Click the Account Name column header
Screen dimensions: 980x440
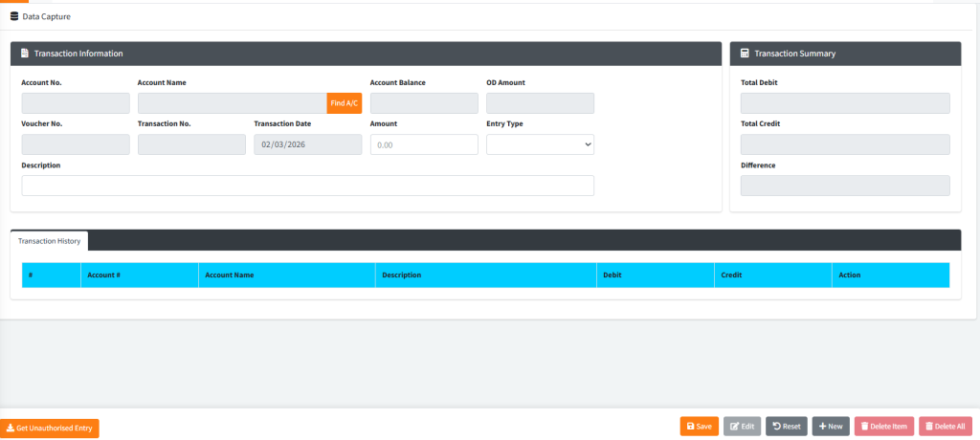230,275
